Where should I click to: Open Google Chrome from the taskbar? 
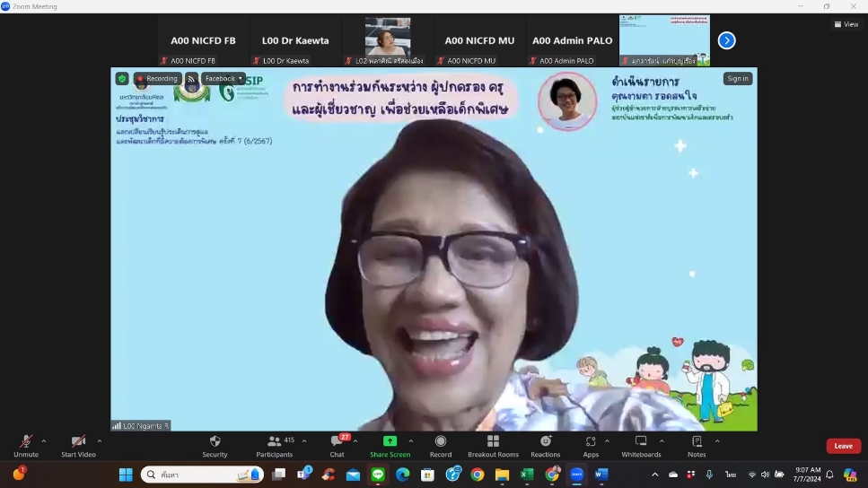point(478,475)
